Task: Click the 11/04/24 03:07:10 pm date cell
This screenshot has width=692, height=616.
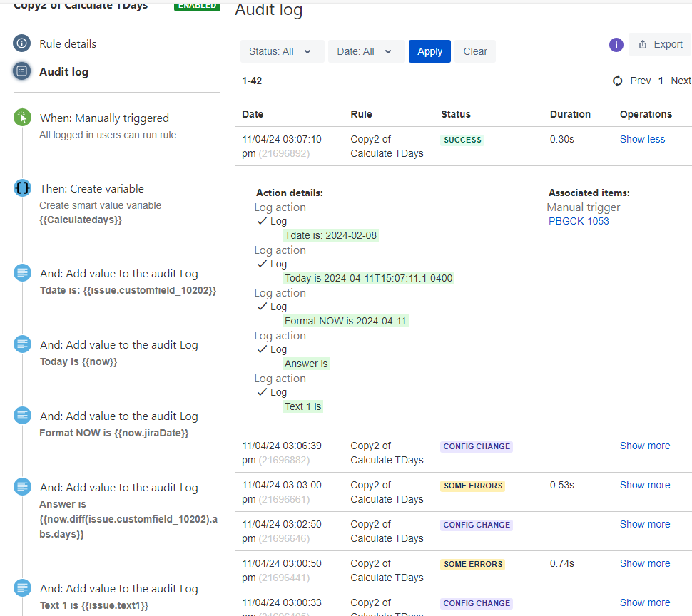Action: click(282, 146)
